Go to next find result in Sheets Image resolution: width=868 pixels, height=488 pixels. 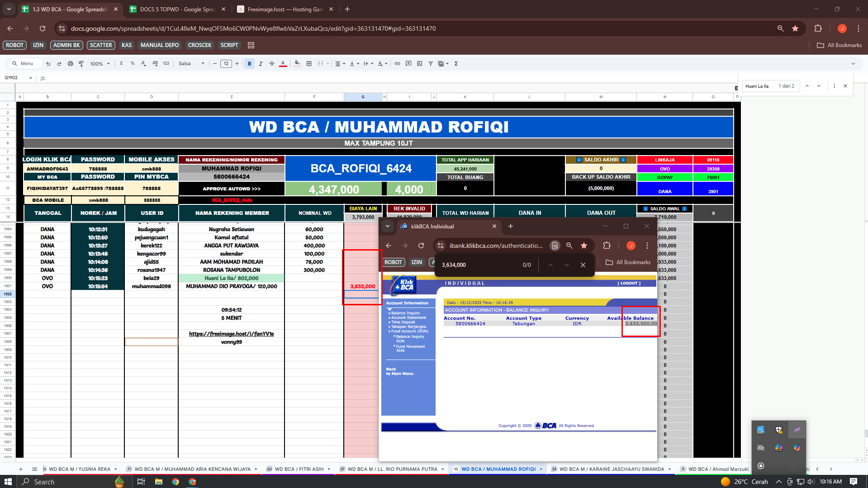click(819, 86)
